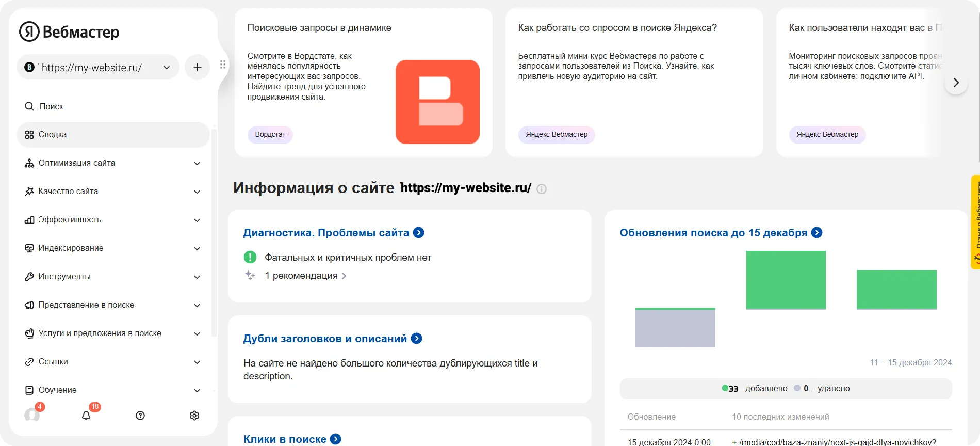Image resolution: width=980 pixels, height=446 pixels.
Task: Click the Сводка grid icon
Action: (29, 135)
